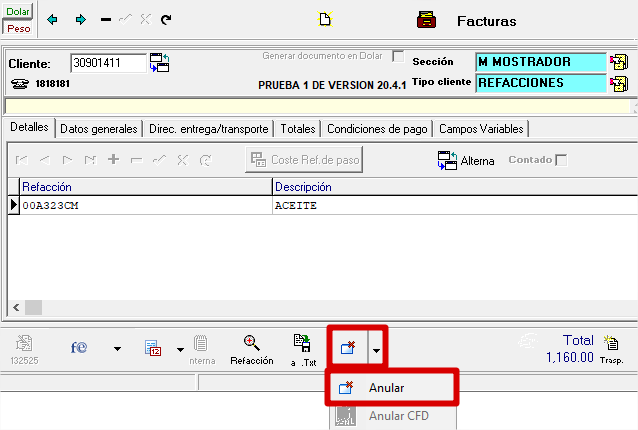Click the yellow notes field
The image size is (638, 430).
[317, 106]
